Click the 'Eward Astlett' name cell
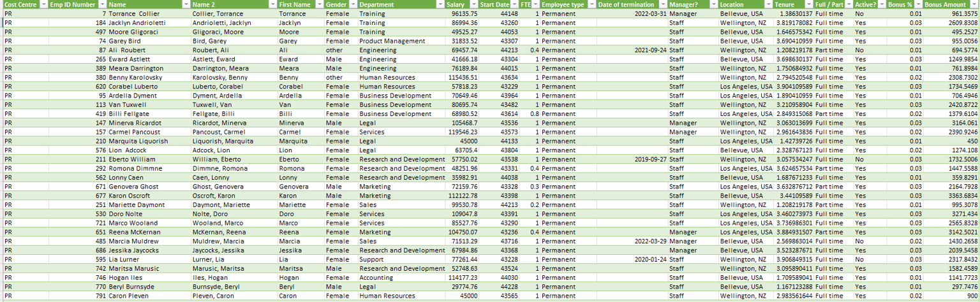This screenshot has height=302, width=980. pyautogui.click(x=149, y=59)
